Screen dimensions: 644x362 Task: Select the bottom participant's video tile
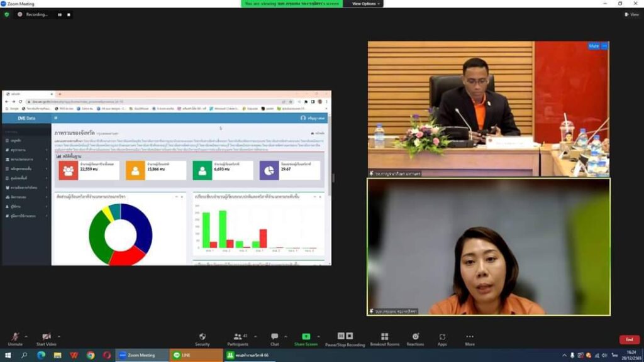(x=489, y=246)
